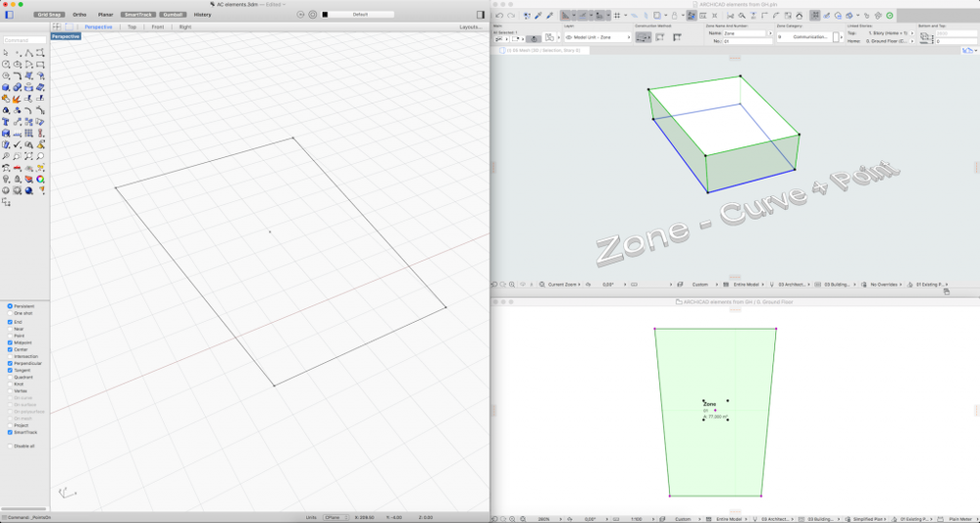Click the check mark tool in Rhino

point(17,144)
